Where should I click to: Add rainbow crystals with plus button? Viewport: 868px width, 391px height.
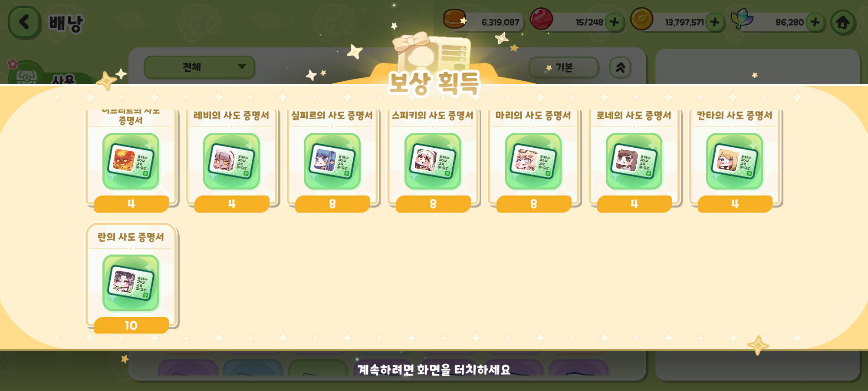point(815,22)
